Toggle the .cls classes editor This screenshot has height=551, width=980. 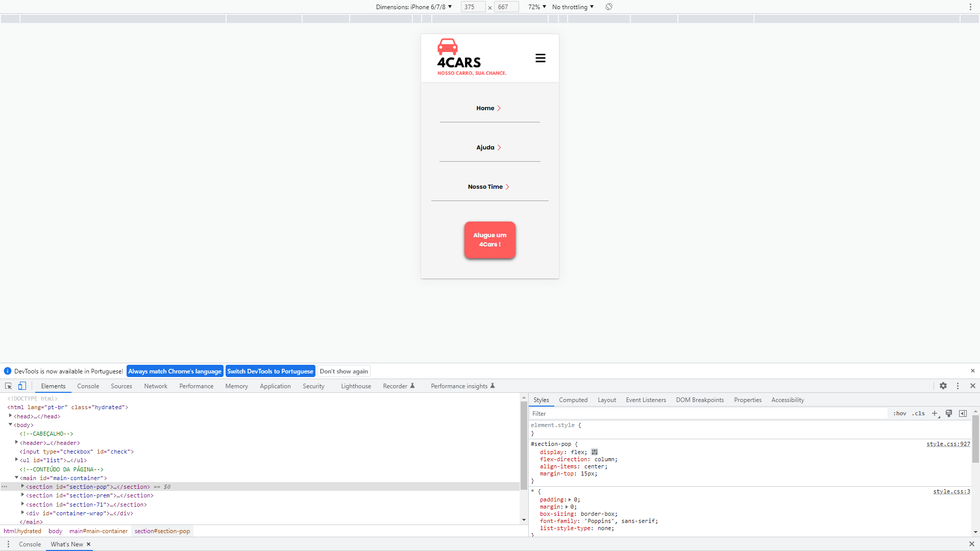coord(918,413)
